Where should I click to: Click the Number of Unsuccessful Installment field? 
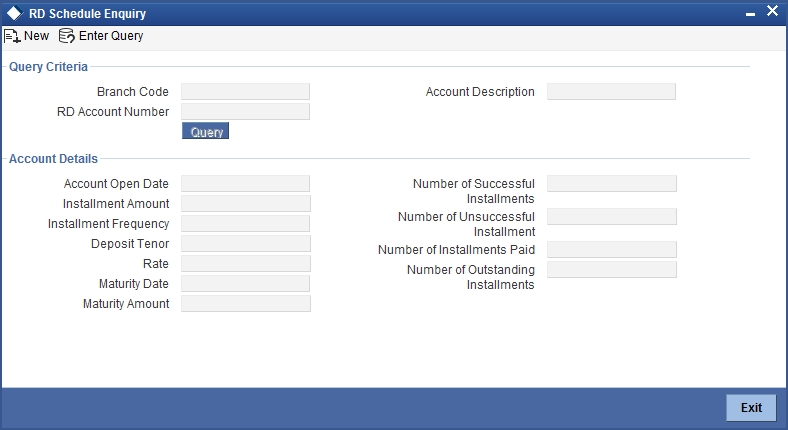[x=612, y=217]
